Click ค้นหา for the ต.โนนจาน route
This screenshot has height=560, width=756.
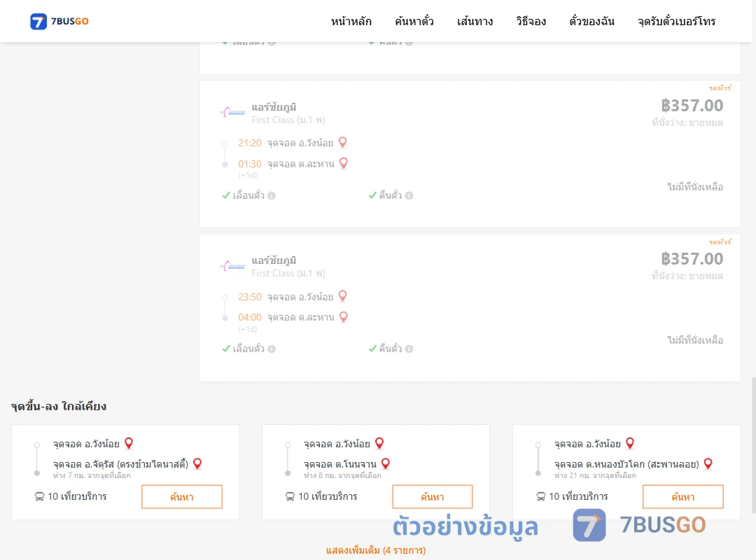(433, 497)
